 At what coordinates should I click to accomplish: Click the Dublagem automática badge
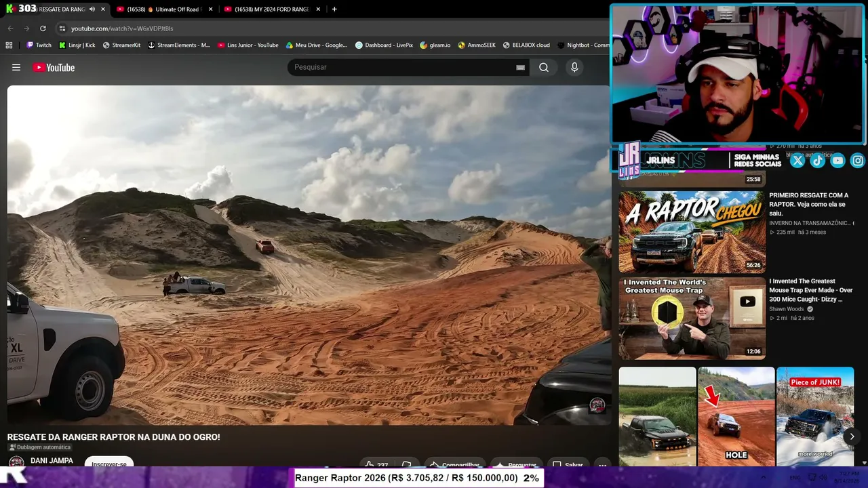39,447
